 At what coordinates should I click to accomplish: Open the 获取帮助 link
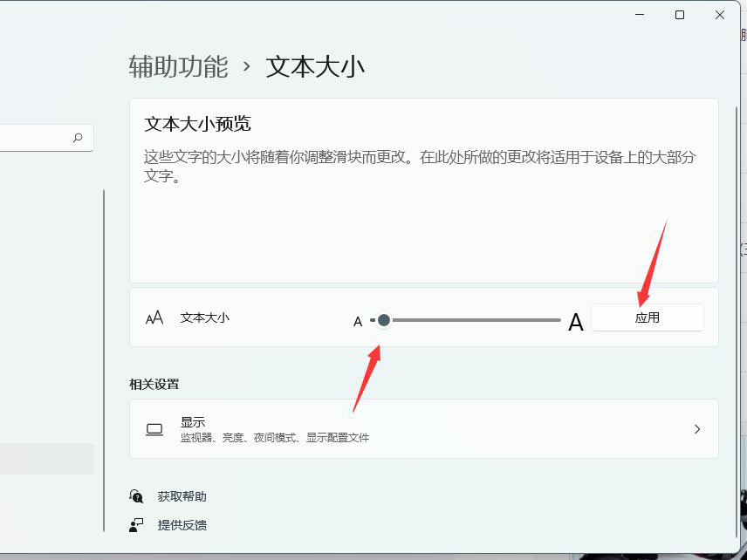(181, 496)
